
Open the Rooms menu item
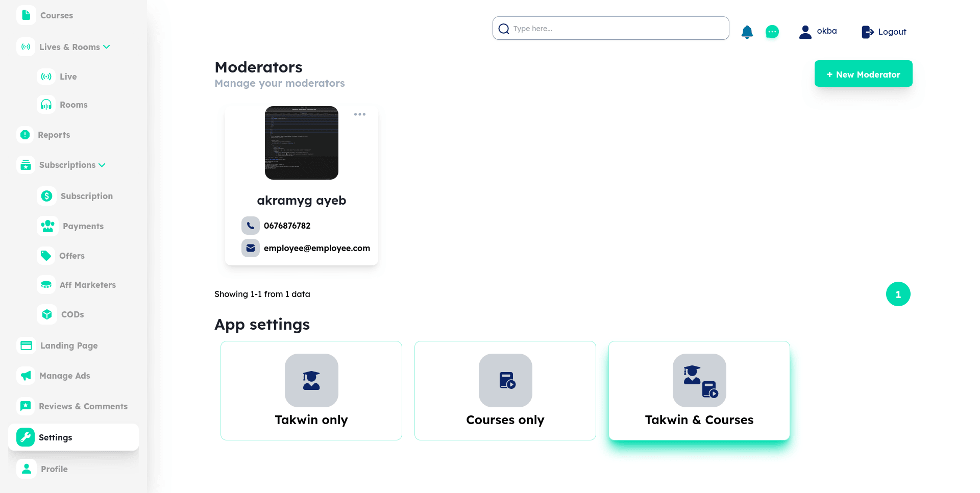tap(73, 105)
